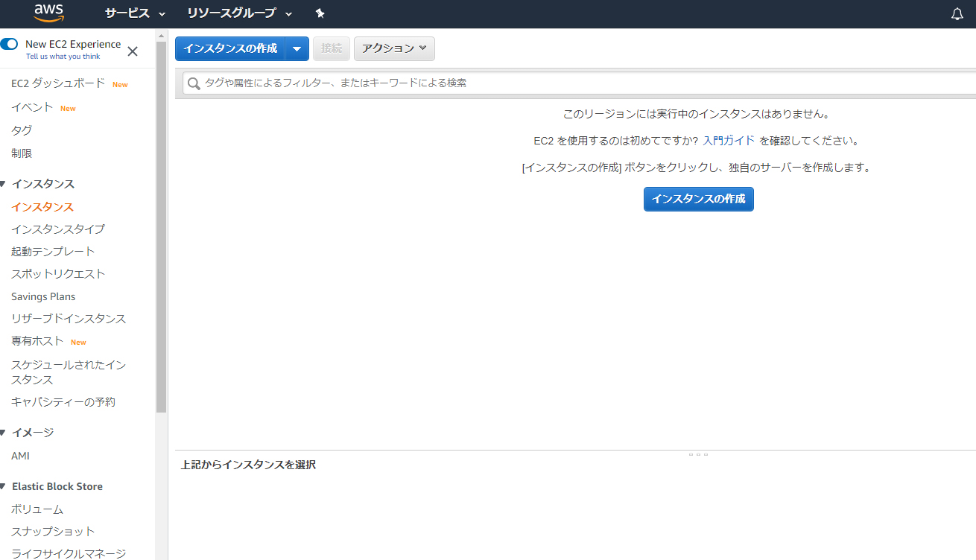Open the arrow dropdown beside top インスタンスの作成

(x=297, y=48)
